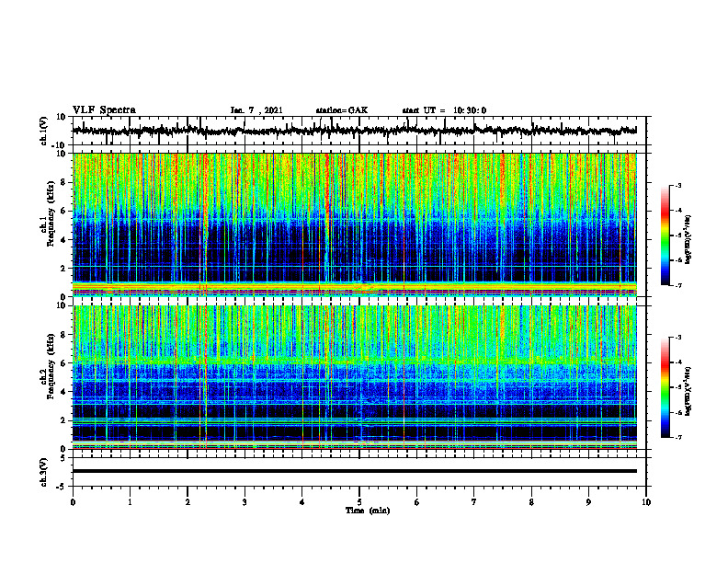Viewport: 728px width, 563px height.
Task: Click time axis tick label '3'
Action: pos(245,502)
